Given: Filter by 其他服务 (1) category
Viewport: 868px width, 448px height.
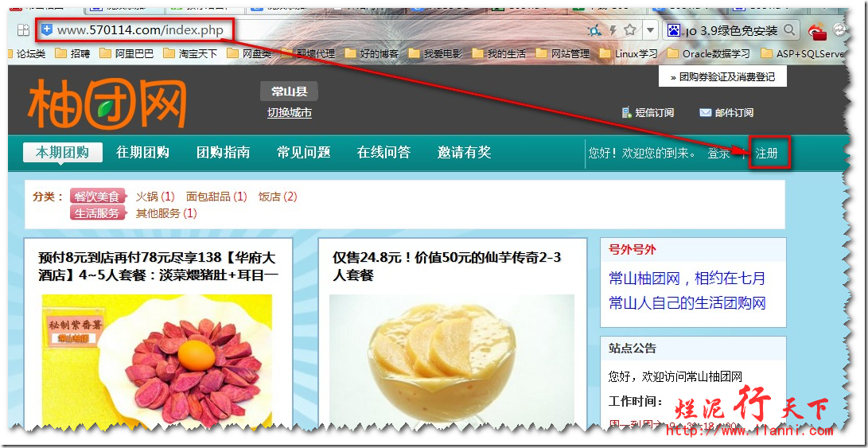Looking at the screenshot, I should click(x=166, y=213).
